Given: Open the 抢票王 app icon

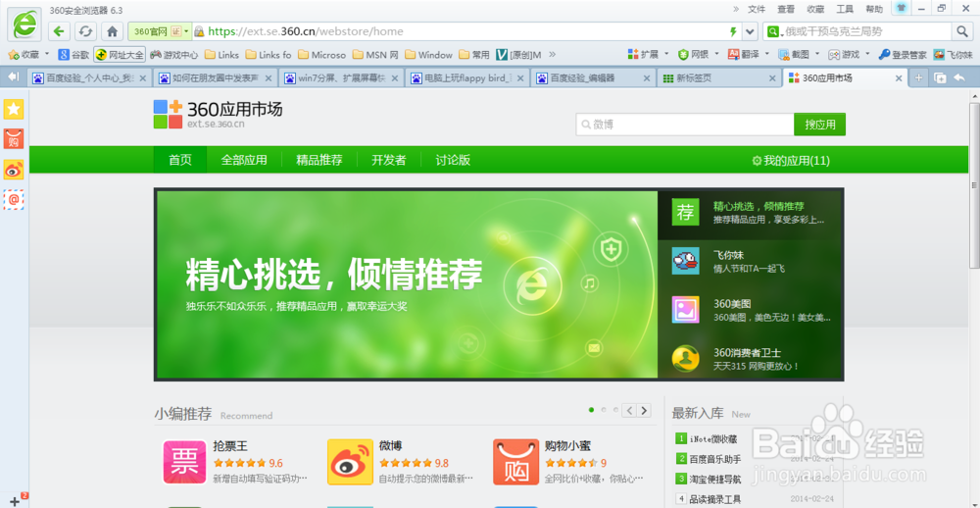Looking at the screenshot, I should [184, 462].
